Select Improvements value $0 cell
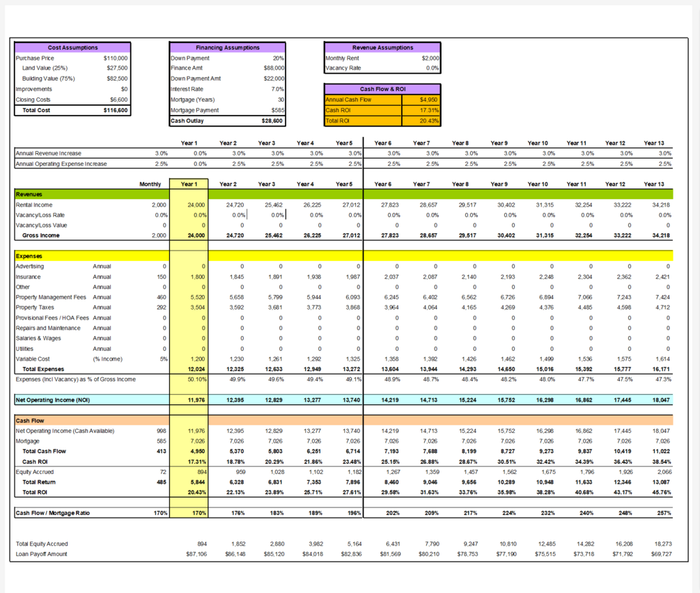Screen dimensions: 700x593 [x=124, y=89]
